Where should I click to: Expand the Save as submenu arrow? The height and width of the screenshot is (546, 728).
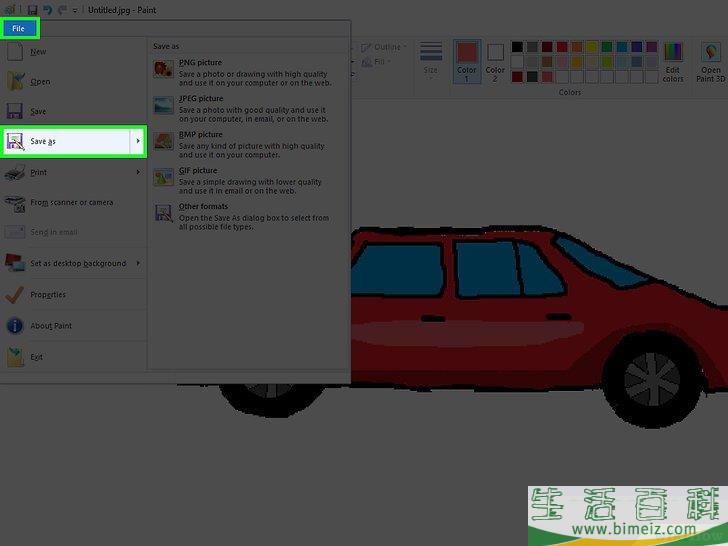tap(138, 142)
